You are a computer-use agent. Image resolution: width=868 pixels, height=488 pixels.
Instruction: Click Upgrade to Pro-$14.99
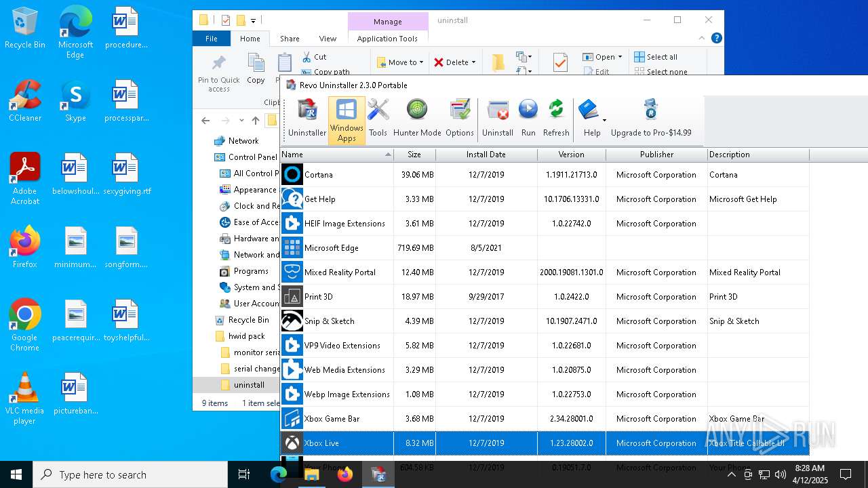point(651,119)
